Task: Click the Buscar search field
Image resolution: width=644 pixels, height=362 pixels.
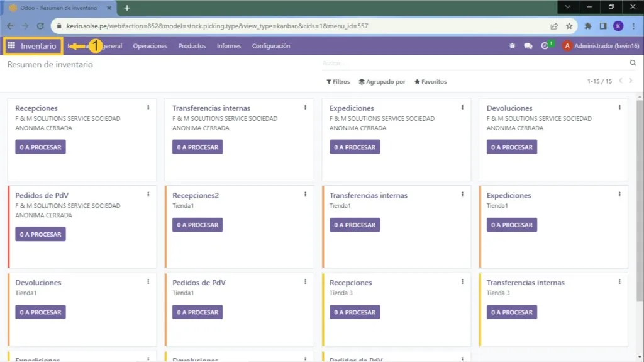Action: point(474,64)
